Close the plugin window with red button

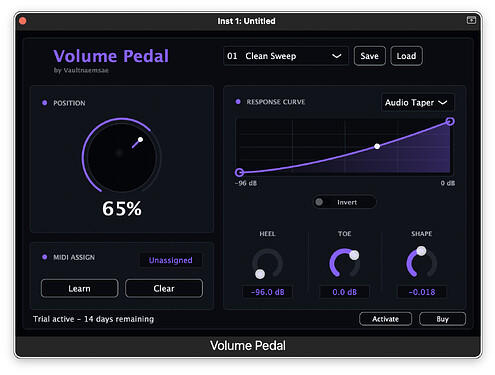pyautogui.click(x=23, y=21)
